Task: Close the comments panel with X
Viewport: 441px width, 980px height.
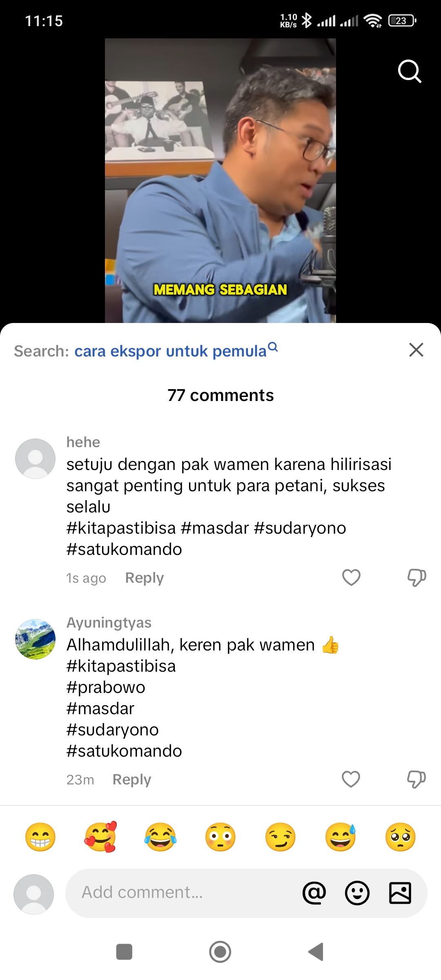Action: click(x=416, y=350)
